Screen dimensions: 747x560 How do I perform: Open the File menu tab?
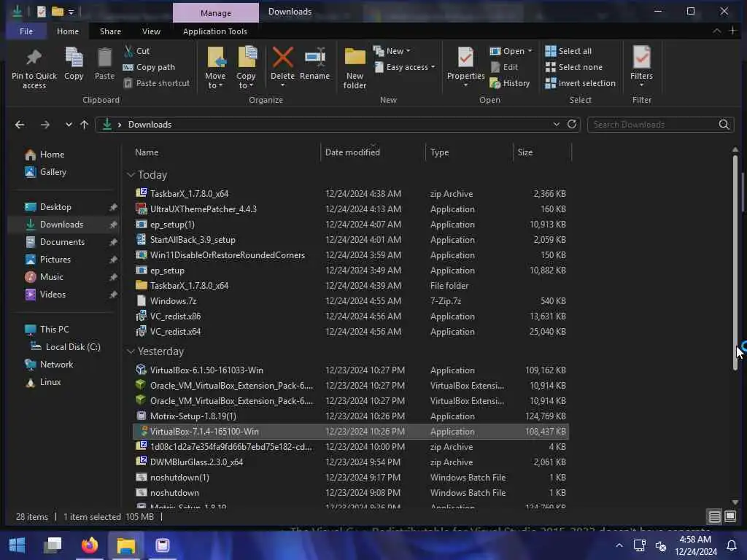[26, 31]
